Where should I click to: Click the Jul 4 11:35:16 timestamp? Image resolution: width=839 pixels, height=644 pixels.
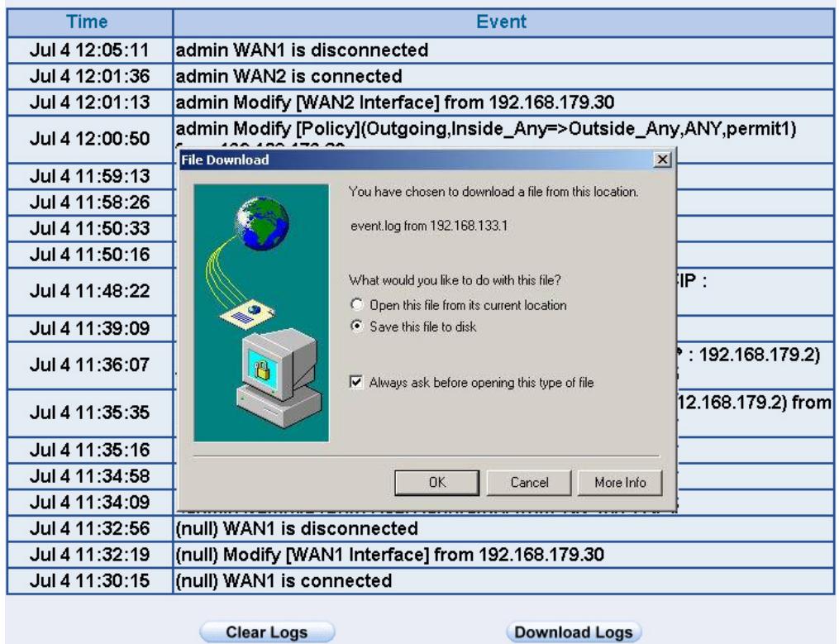coord(89,451)
